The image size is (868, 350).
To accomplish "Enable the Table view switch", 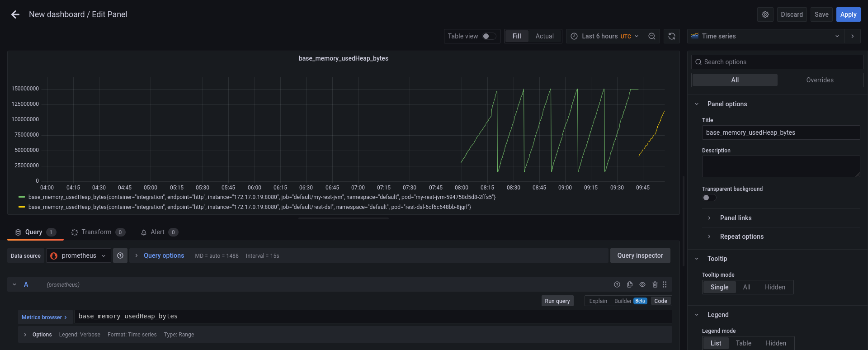I will 488,36.
